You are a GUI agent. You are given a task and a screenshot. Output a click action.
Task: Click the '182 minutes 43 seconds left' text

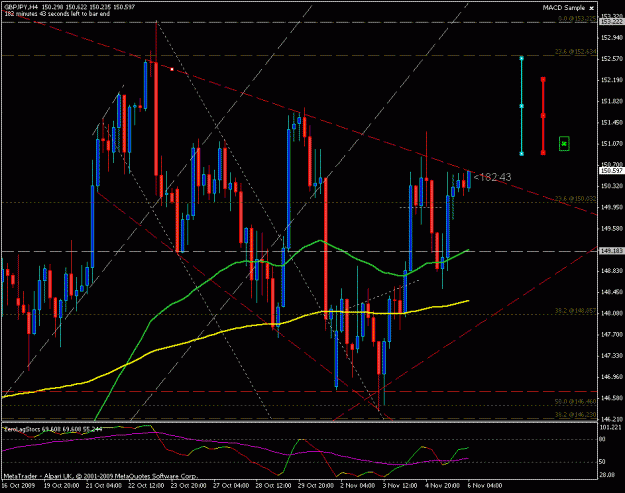pos(43,14)
